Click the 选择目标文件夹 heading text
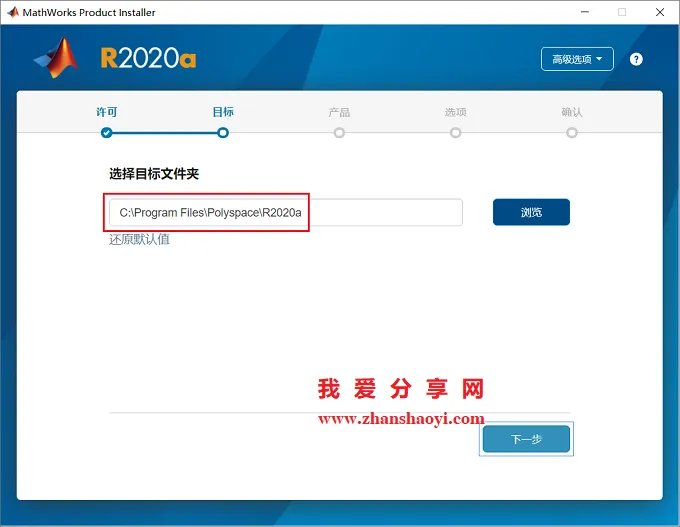Image resolution: width=680 pixels, height=527 pixels. point(154,174)
